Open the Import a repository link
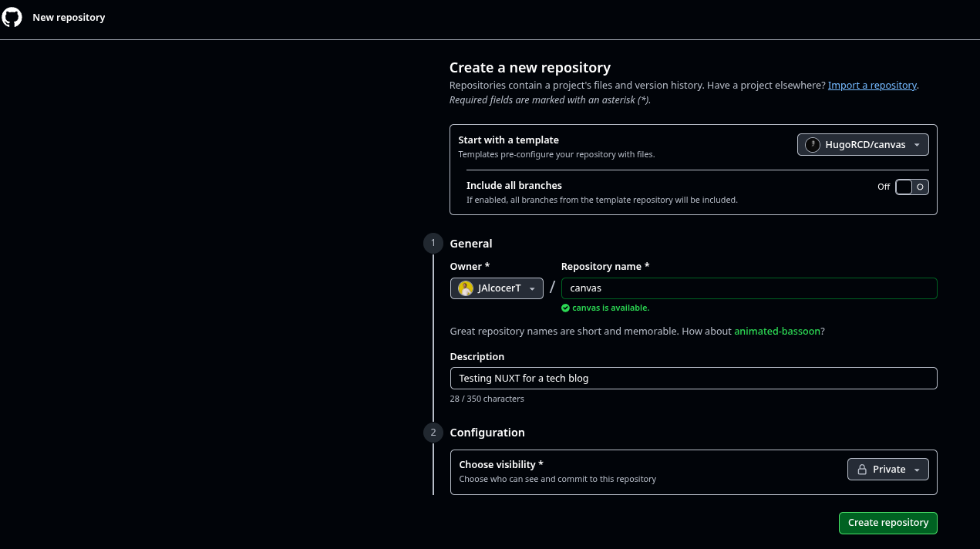This screenshot has height=549, width=980. (872, 85)
